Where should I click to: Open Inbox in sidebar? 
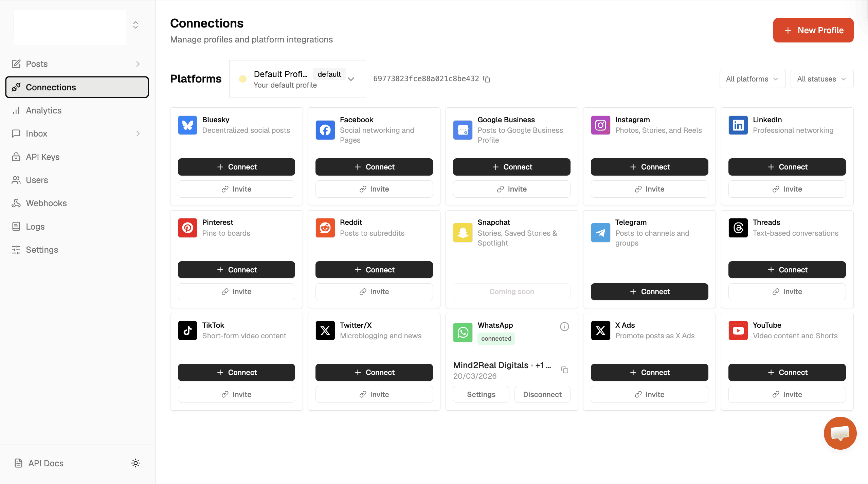tap(77, 133)
